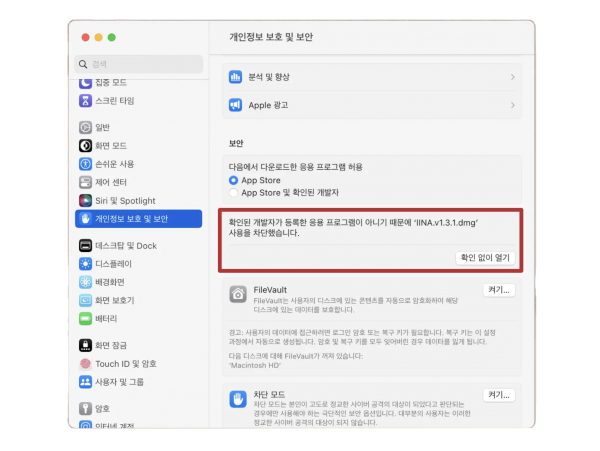Screen dimensions: 600x451
Task: Click the Siri 및 Spotlight icon
Action: coord(85,200)
